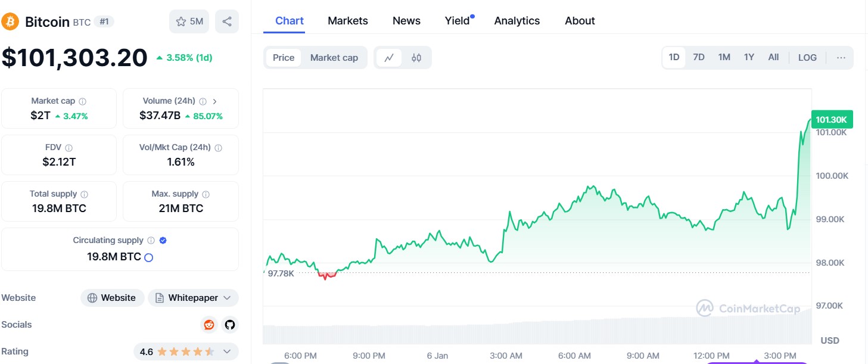This screenshot has width=868, height=364.
Task: Switch to the Analytics tab
Action: click(517, 21)
